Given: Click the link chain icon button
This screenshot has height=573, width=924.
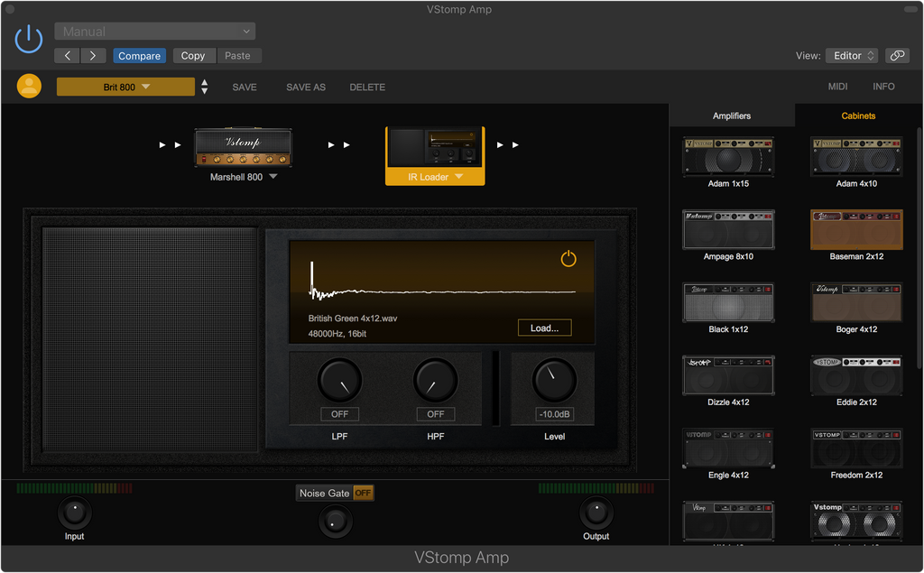Looking at the screenshot, I should [897, 56].
